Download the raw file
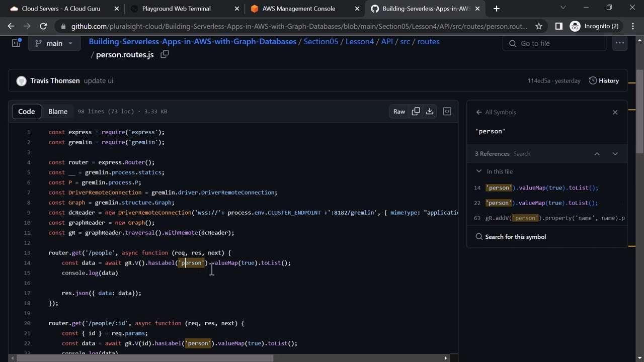The image size is (644, 362). 430,112
